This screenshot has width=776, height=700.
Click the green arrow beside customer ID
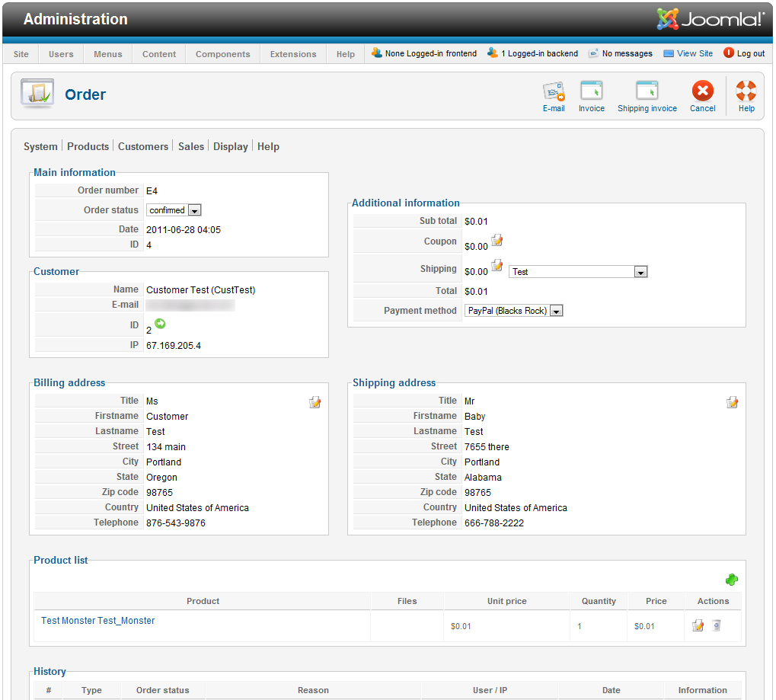point(160,324)
